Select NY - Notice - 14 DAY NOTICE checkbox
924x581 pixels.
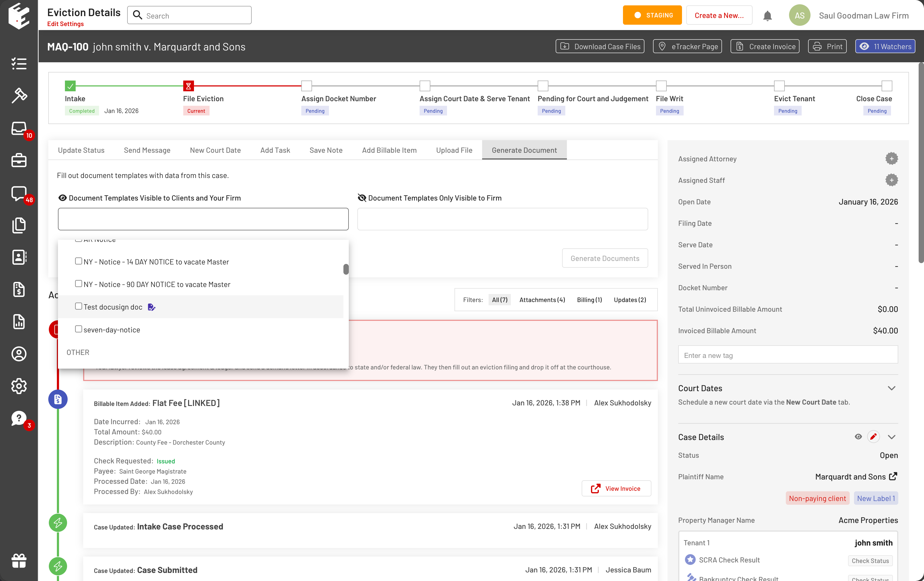(79, 261)
